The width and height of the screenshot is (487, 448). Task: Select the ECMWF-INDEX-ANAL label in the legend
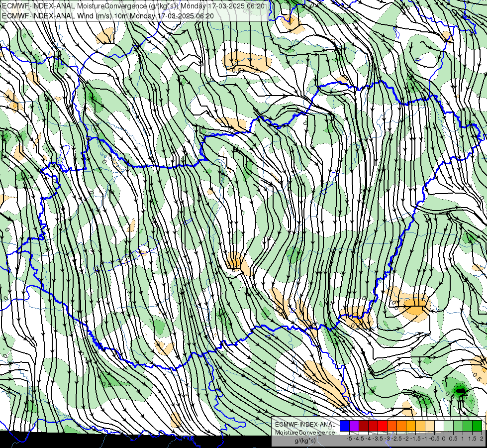click(x=305, y=425)
